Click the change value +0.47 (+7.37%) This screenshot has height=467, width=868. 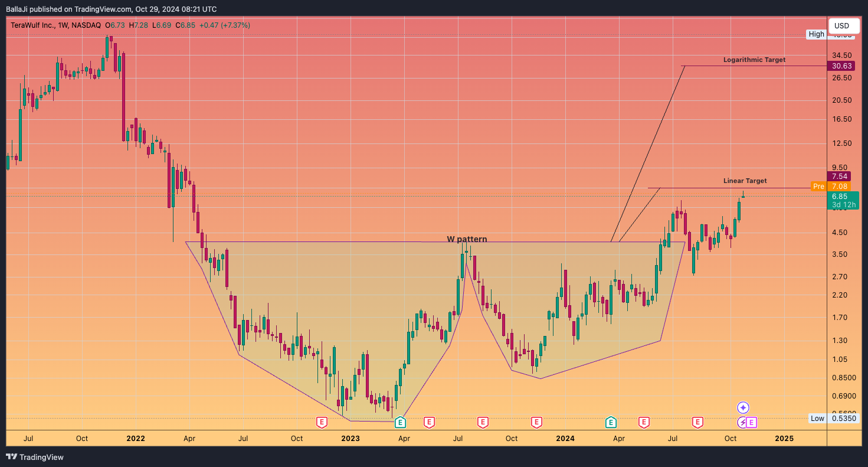coord(225,25)
